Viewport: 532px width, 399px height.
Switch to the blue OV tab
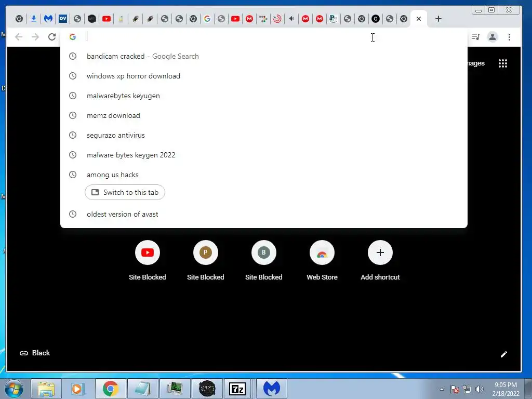(x=63, y=19)
